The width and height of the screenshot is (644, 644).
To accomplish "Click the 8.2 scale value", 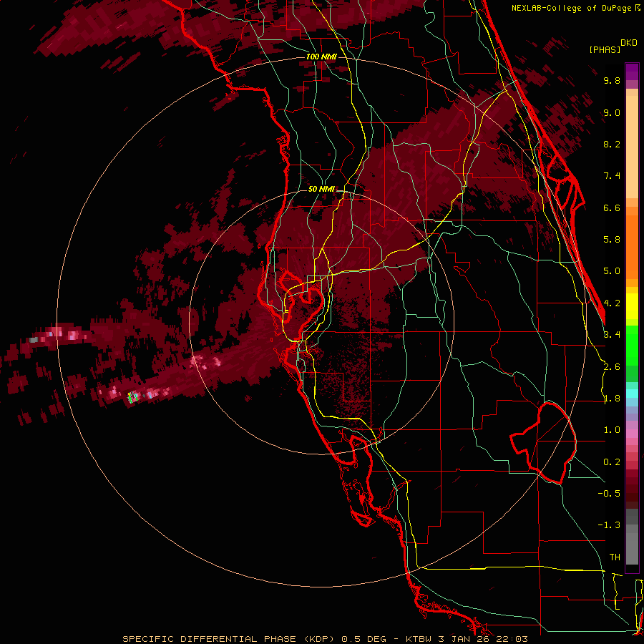I will coord(612,144).
